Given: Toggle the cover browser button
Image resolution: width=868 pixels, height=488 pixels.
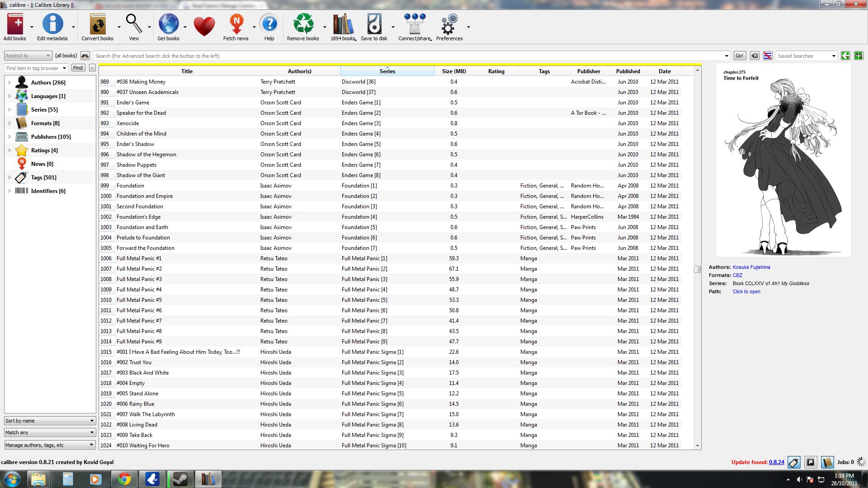Looking at the screenshot, I should 811,462.
